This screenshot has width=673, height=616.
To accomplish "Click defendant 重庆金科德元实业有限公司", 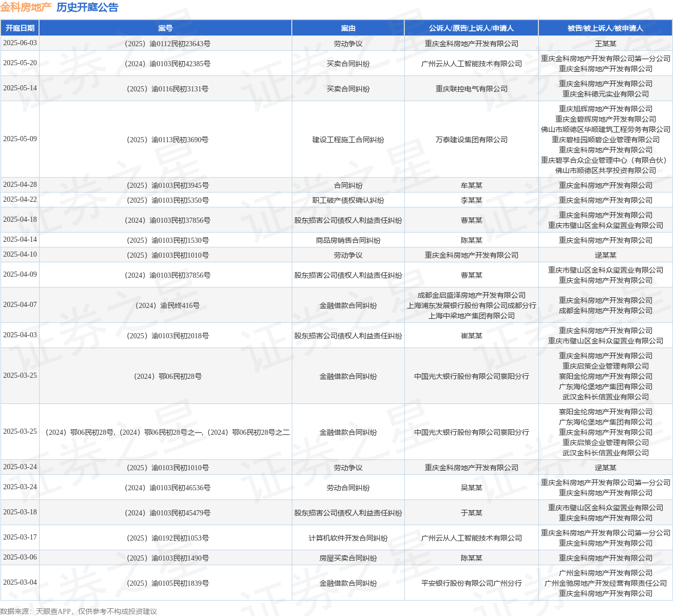I will tap(606, 94).
